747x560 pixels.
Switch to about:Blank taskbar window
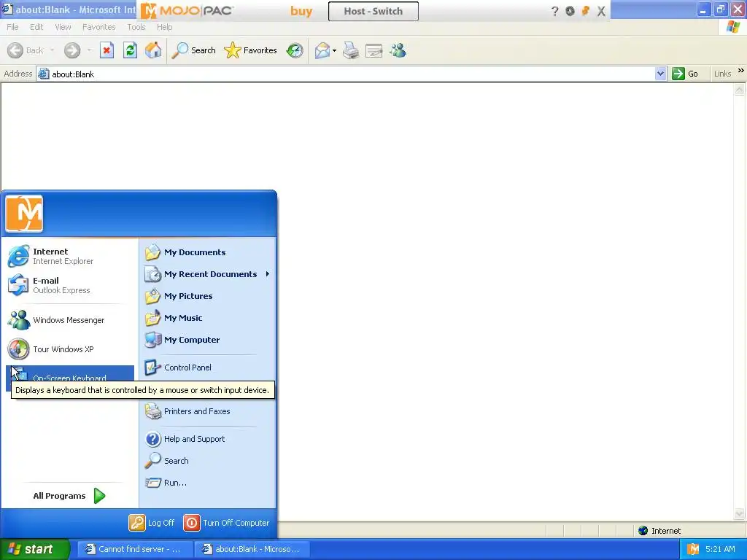pyautogui.click(x=252, y=549)
